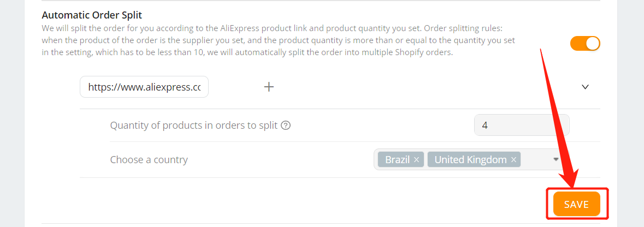The image size is (644, 227).
Task: Select the split quantity field showing 4
Action: pyautogui.click(x=522, y=125)
